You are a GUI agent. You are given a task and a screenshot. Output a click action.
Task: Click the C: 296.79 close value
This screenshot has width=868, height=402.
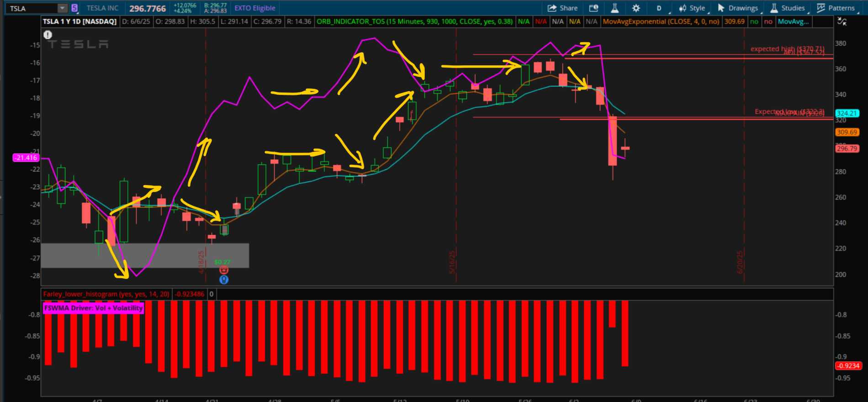tap(268, 21)
